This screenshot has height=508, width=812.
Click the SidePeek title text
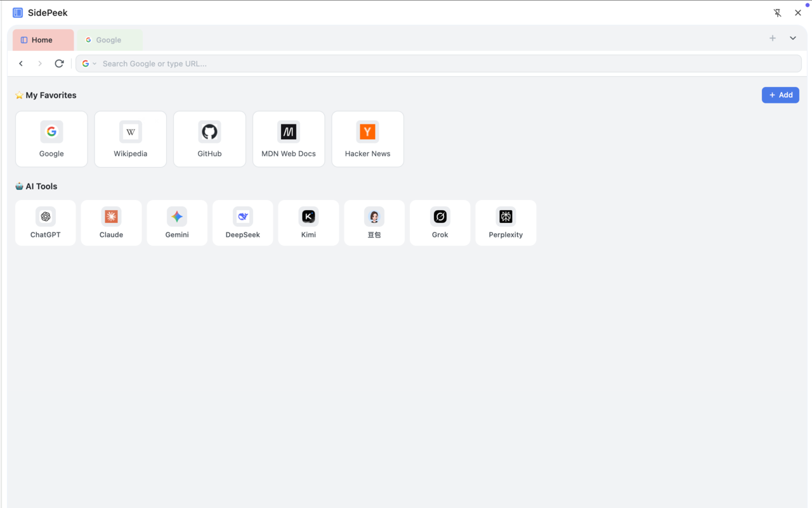48,13
